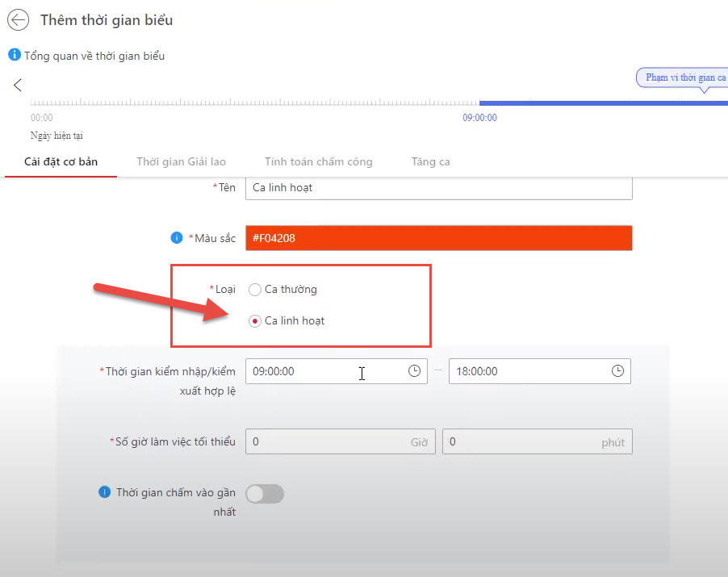Open the #F04208 color picker swatch
728x577 pixels.
(438, 238)
